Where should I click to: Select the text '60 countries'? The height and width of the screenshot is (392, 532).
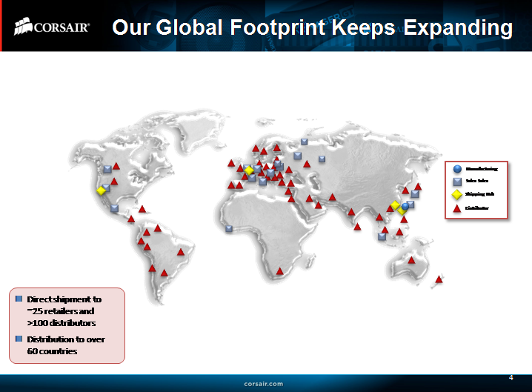[x=52, y=351]
